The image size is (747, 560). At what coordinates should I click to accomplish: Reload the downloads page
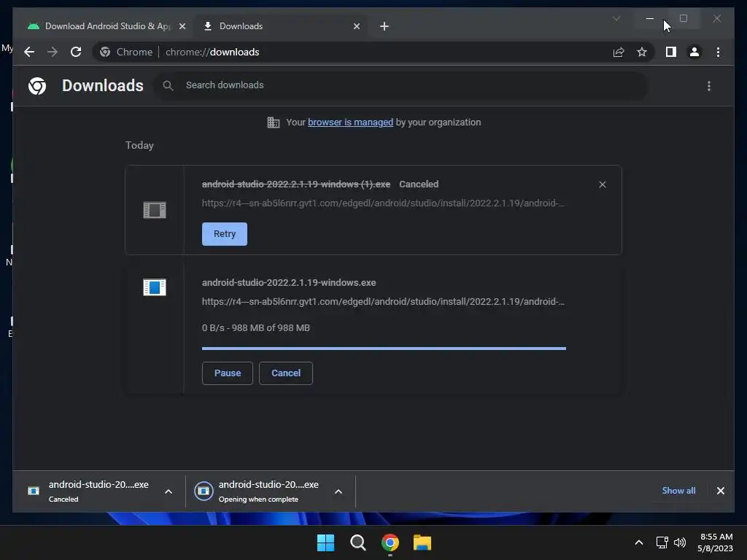pos(76,52)
